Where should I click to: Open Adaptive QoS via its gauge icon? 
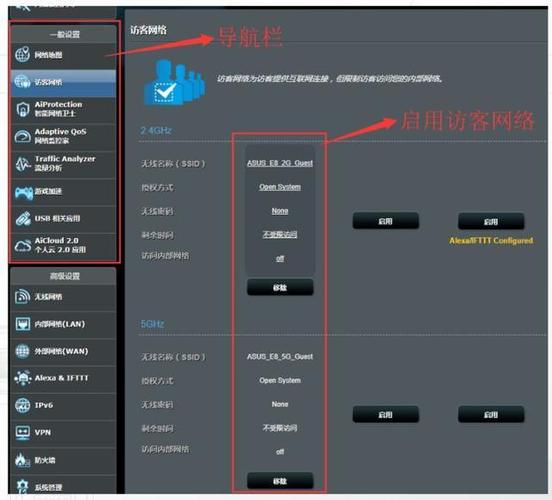pos(23,137)
